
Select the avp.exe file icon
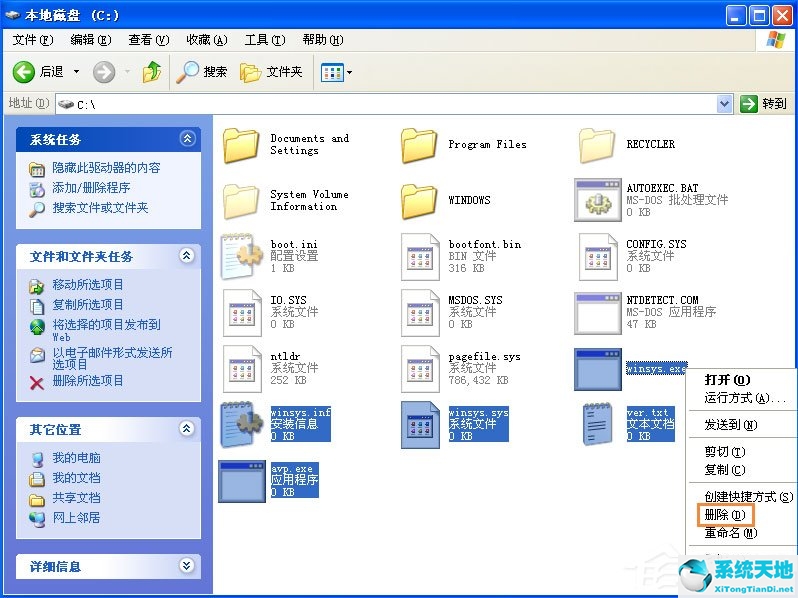tap(242, 481)
